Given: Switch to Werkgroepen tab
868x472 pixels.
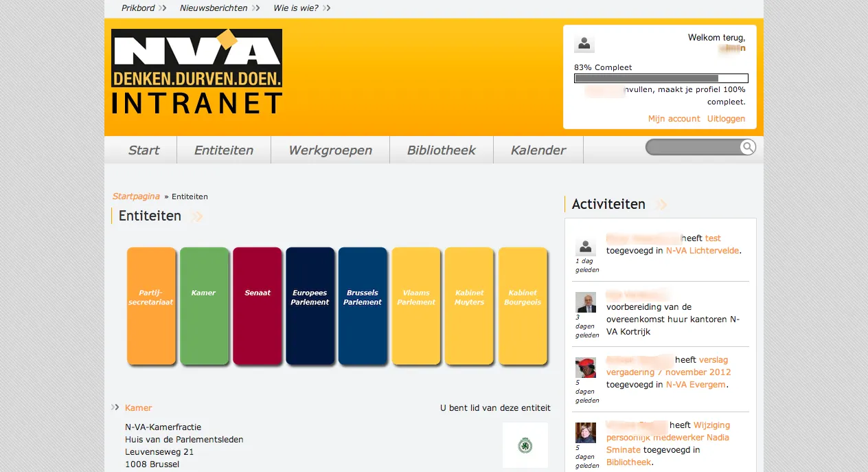Looking at the screenshot, I should point(330,150).
